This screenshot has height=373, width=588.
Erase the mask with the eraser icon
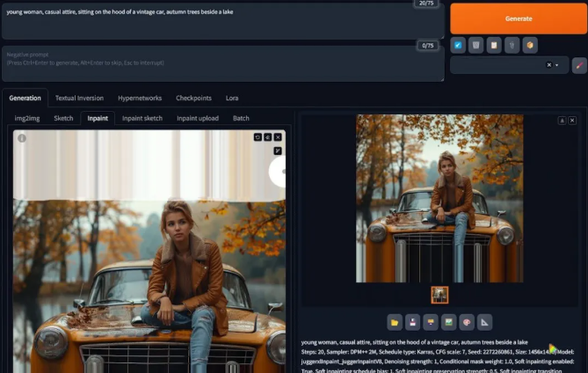(x=268, y=137)
